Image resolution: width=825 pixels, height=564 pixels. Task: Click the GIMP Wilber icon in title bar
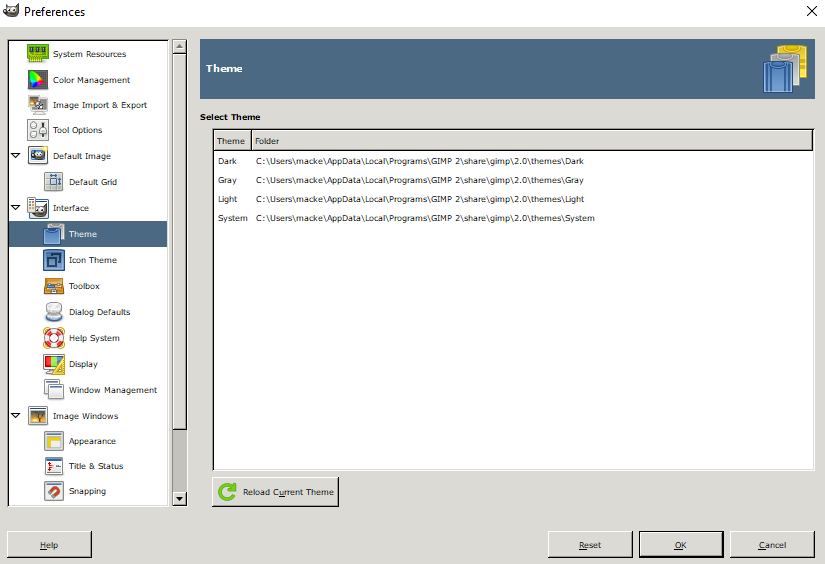[x=11, y=11]
